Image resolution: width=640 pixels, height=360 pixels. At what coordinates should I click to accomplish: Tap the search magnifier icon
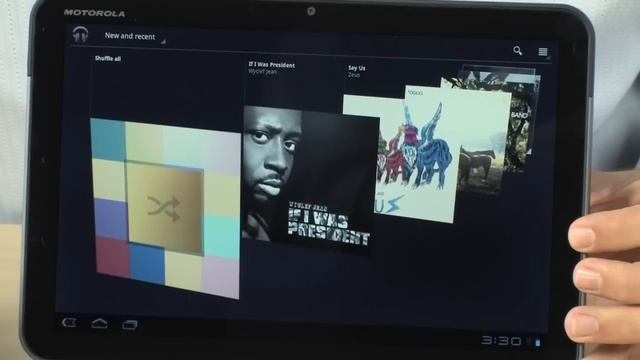tap(518, 51)
